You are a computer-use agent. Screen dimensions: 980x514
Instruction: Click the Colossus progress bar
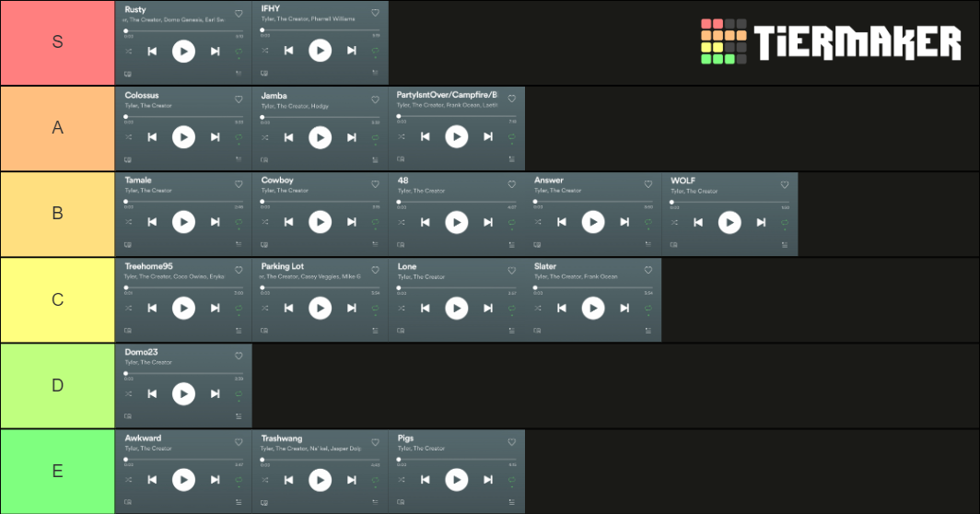(x=184, y=116)
